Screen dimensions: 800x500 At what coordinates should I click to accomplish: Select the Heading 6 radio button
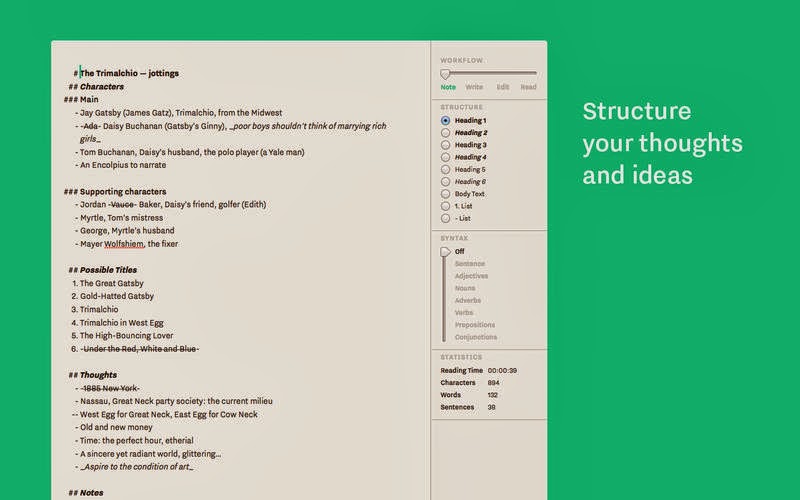click(445, 182)
